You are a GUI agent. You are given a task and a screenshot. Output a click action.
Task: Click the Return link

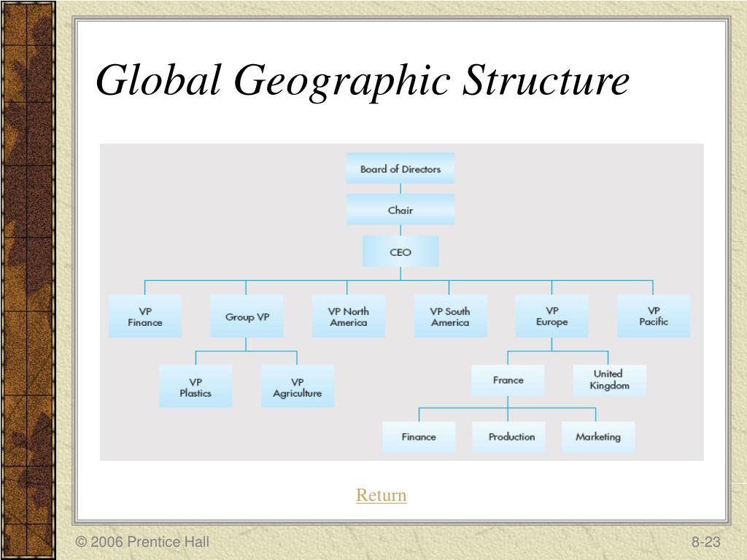pyautogui.click(x=381, y=495)
